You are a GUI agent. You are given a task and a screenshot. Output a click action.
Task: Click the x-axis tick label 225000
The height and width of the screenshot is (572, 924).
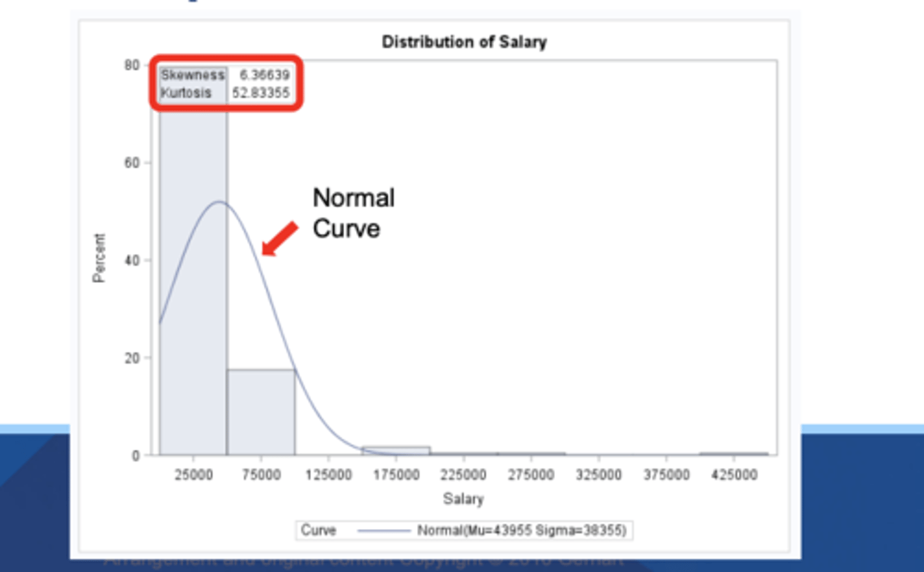pos(463,475)
